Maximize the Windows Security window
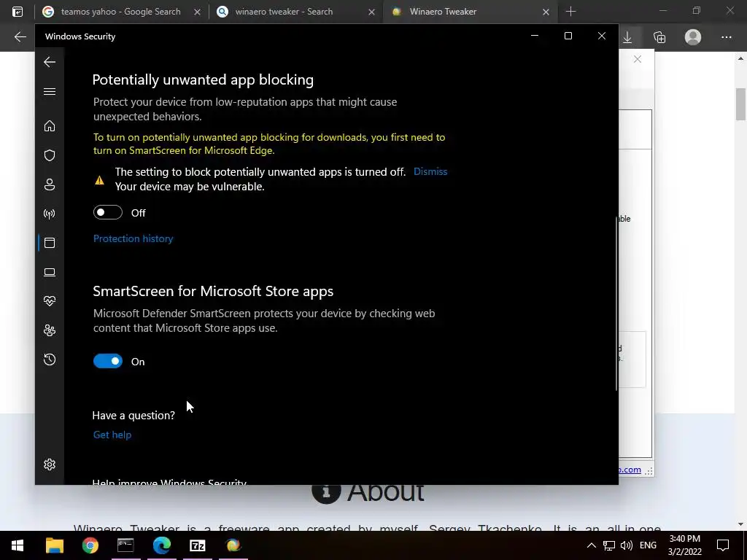Screen dimensions: 747x560 (568, 36)
